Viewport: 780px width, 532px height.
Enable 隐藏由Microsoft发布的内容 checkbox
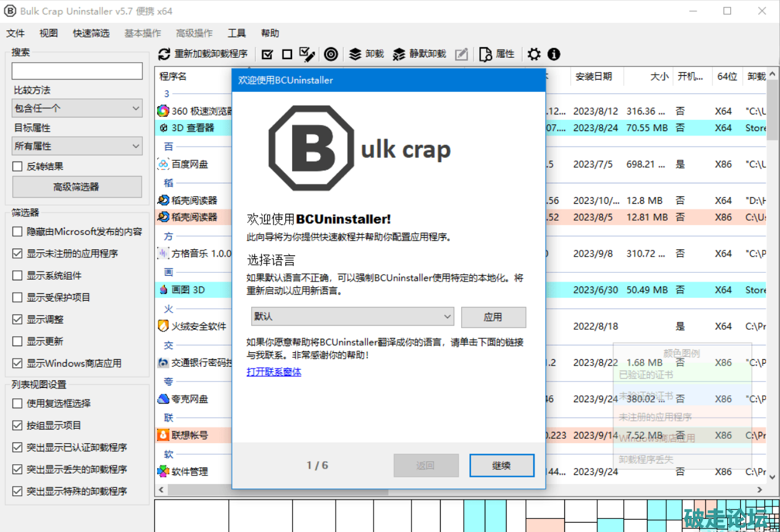(x=17, y=232)
